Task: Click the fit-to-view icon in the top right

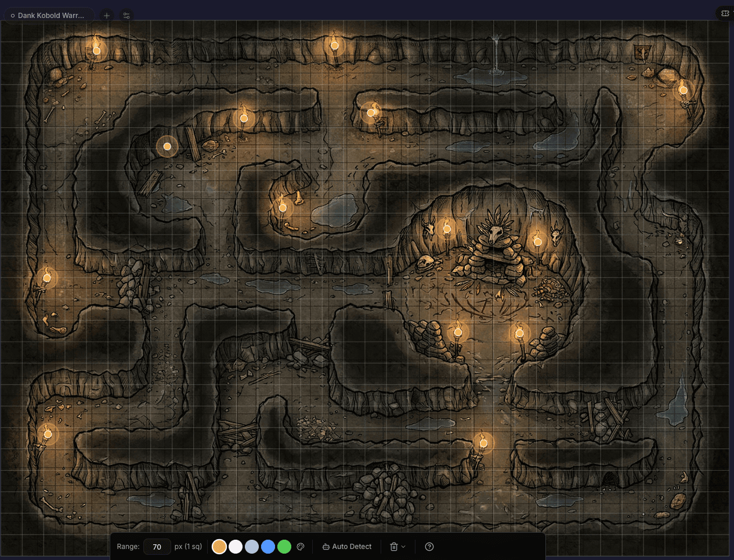Action: 725,13
